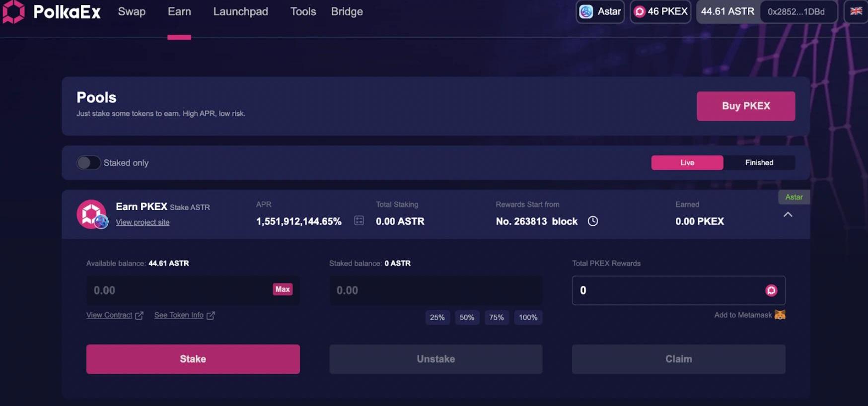Image resolution: width=868 pixels, height=406 pixels.
Task: Select the 50% unstake amount
Action: tap(467, 318)
